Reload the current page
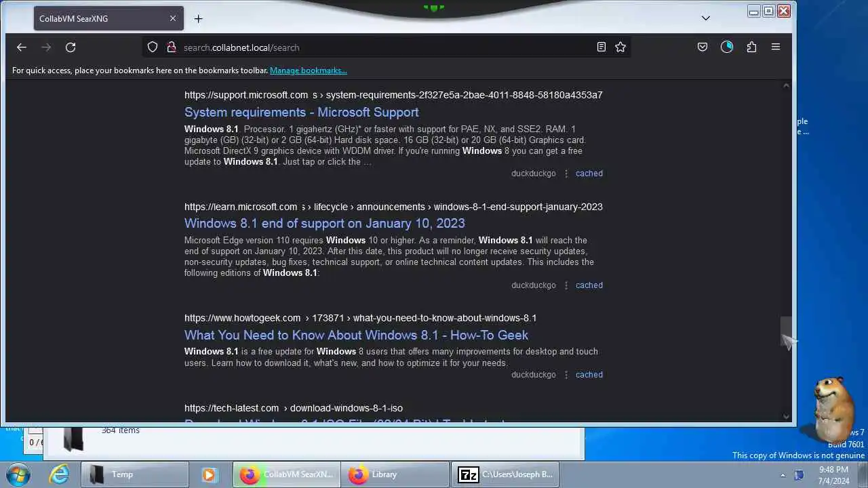The height and width of the screenshot is (488, 868). coord(71,47)
